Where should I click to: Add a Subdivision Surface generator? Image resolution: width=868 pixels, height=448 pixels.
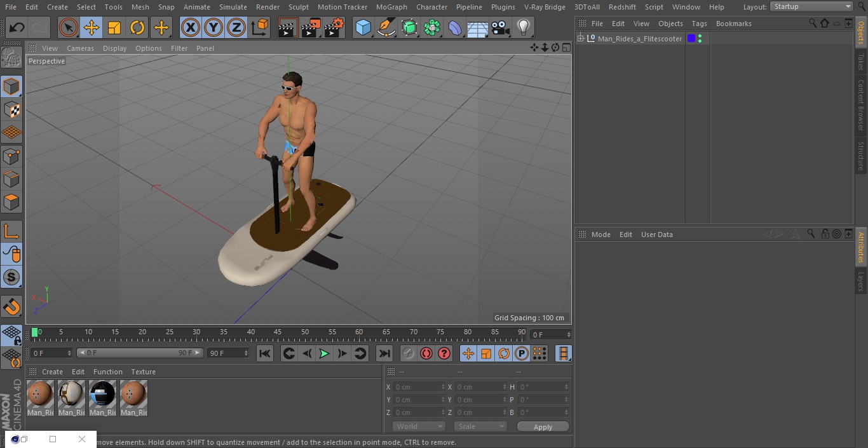coord(409,27)
